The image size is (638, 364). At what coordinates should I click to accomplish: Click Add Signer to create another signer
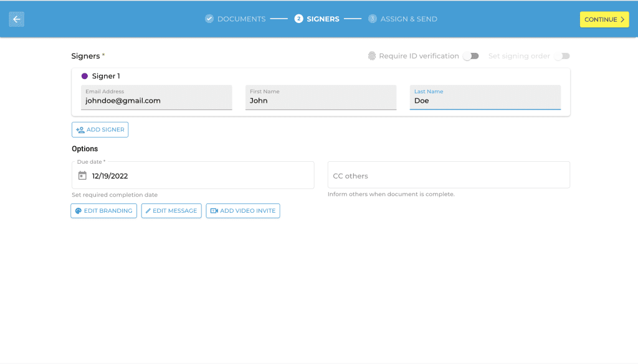(x=100, y=129)
